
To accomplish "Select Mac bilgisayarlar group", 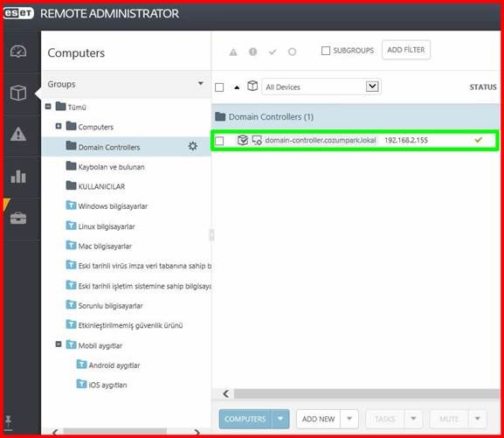I will click(x=105, y=247).
